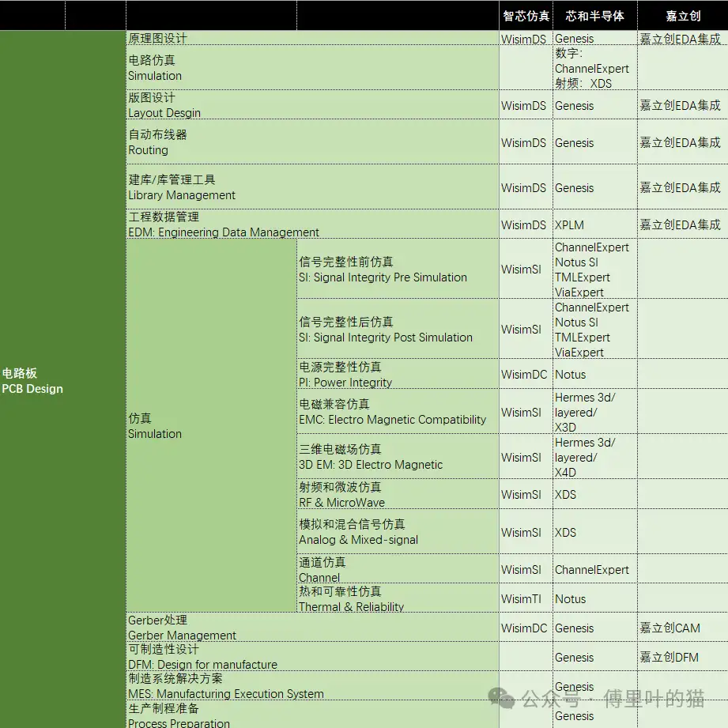Click Genesis in the Library Management row

click(594, 187)
